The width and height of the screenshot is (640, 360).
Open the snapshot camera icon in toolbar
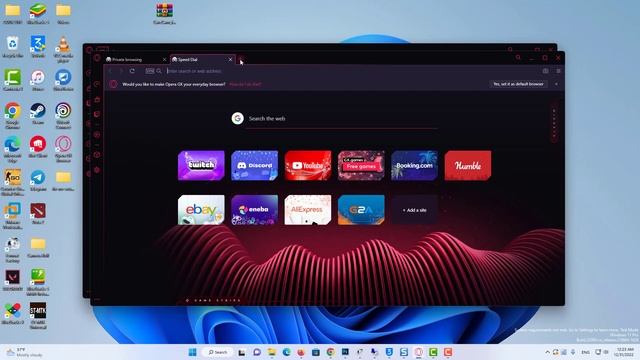[545, 71]
